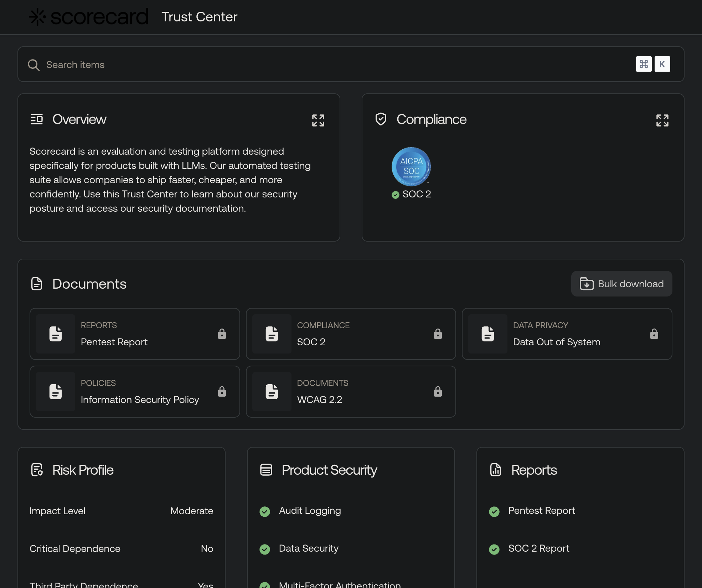Screen dimensions: 702x588
Task: Click the Risk Profile section icon
Action: pos(37,470)
